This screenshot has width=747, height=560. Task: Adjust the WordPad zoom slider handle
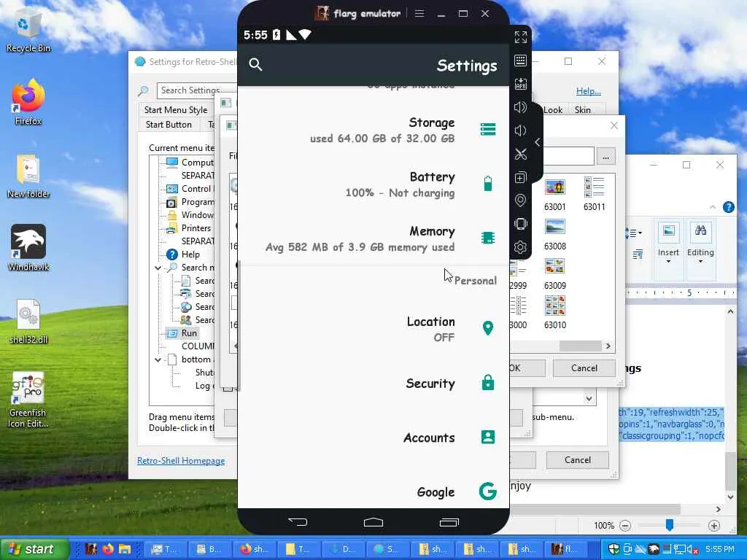click(670, 525)
